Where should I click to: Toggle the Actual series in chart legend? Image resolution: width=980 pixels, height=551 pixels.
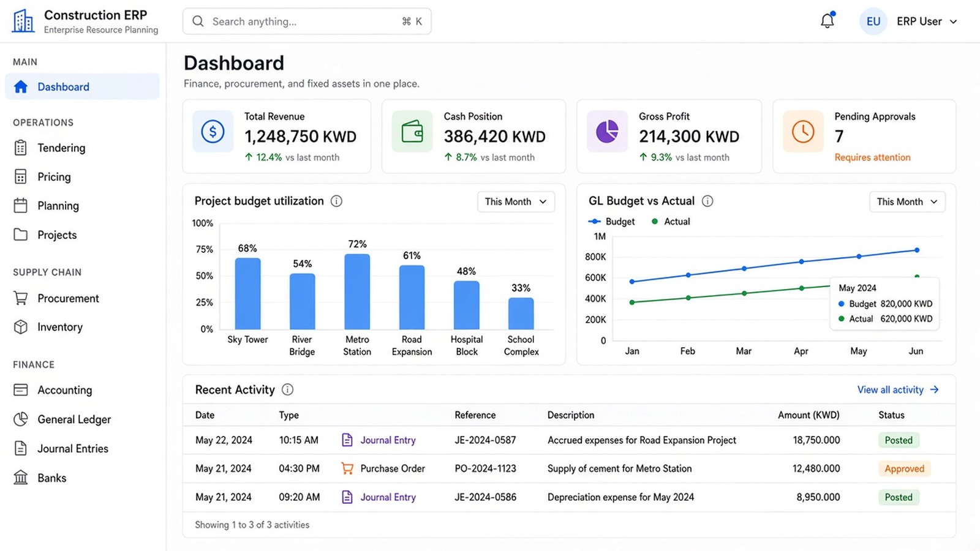[x=671, y=222]
